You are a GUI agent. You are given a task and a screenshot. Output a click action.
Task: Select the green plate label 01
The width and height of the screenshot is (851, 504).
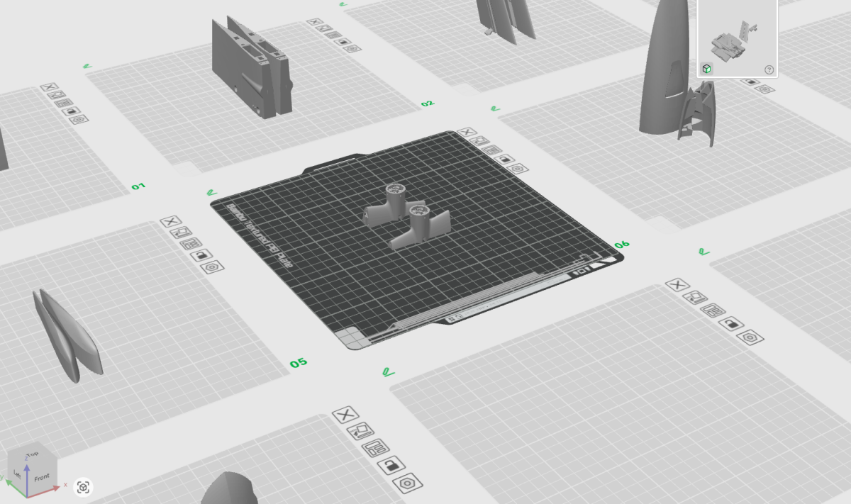(x=138, y=186)
